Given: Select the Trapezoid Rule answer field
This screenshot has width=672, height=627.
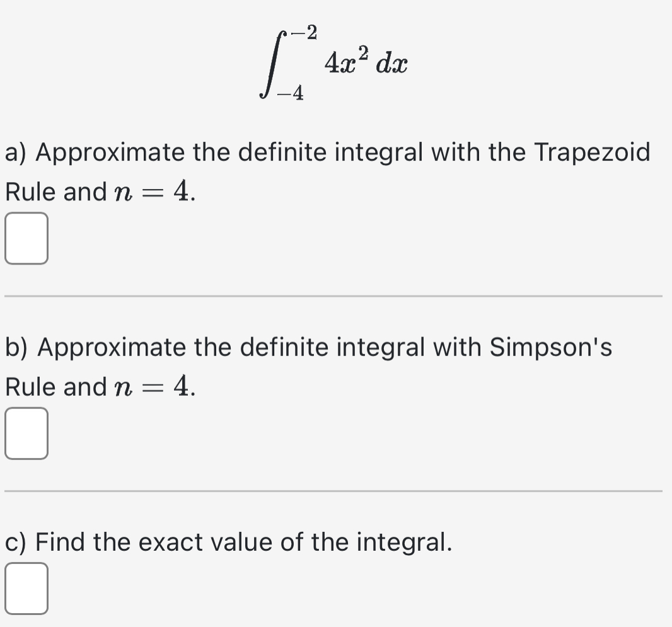Looking at the screenshot, I should point(26,239).
